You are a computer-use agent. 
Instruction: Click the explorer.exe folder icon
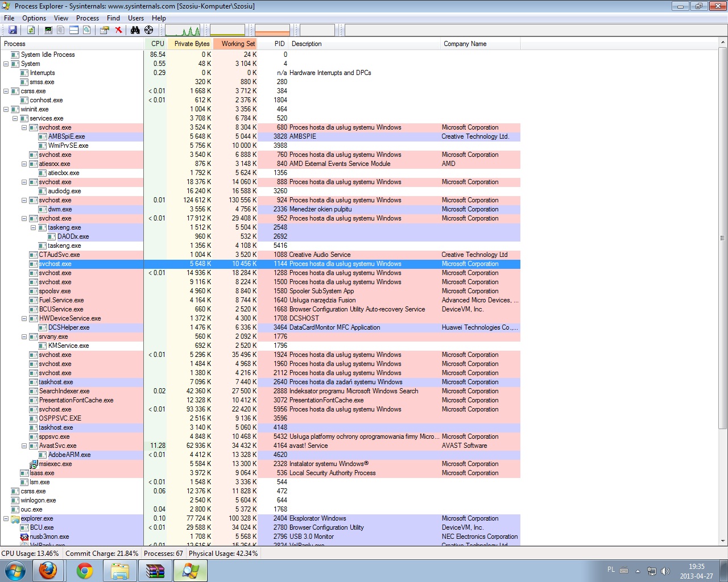15,518
